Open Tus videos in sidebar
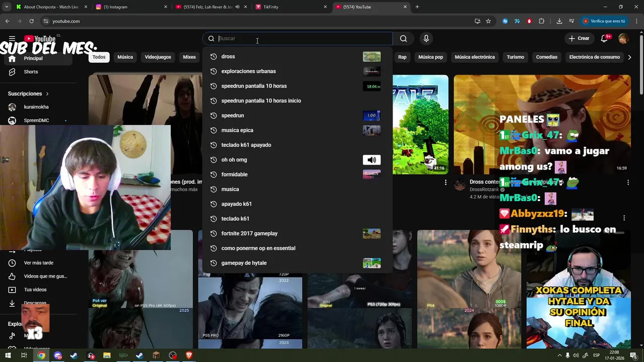Viewport: 644px width, 362px height. click(35, 290)
